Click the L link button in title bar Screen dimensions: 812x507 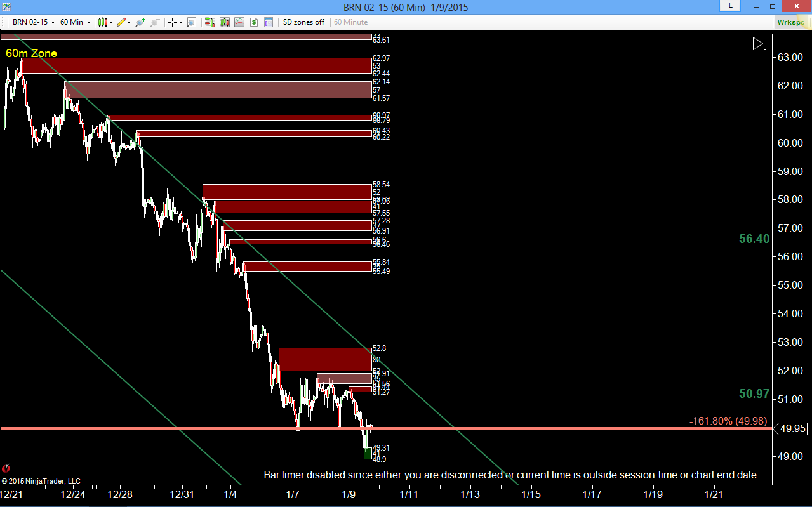point(730,5)
